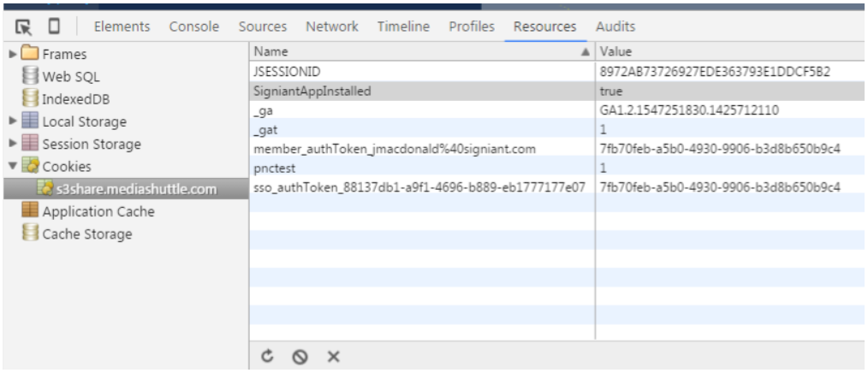Select the IndexedDB database icon
Image resolution: width=868 pixels, height=373 pixels.
31,98
